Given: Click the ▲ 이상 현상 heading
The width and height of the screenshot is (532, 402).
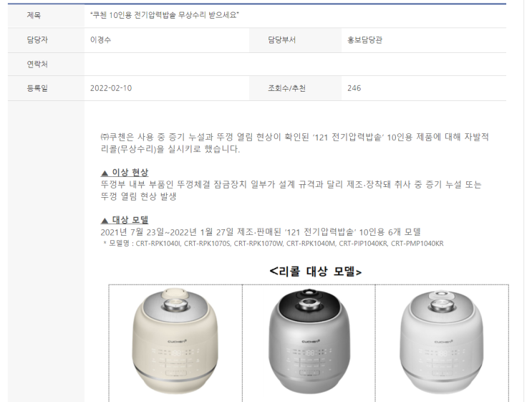Looking at the screenshot, I should click(125, 173).
